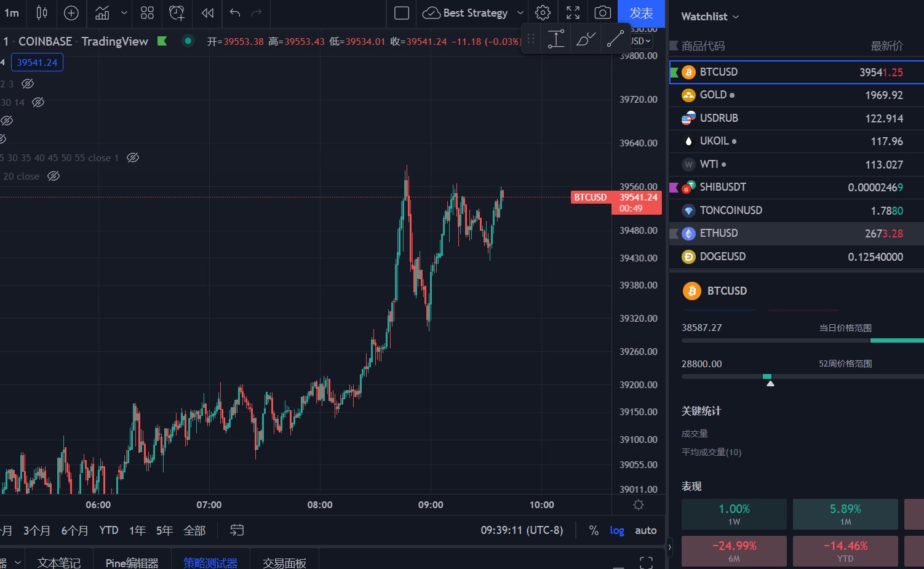924x569 pixels.
Task: Select GOLD in the watchlist
Action: (797, 95)
